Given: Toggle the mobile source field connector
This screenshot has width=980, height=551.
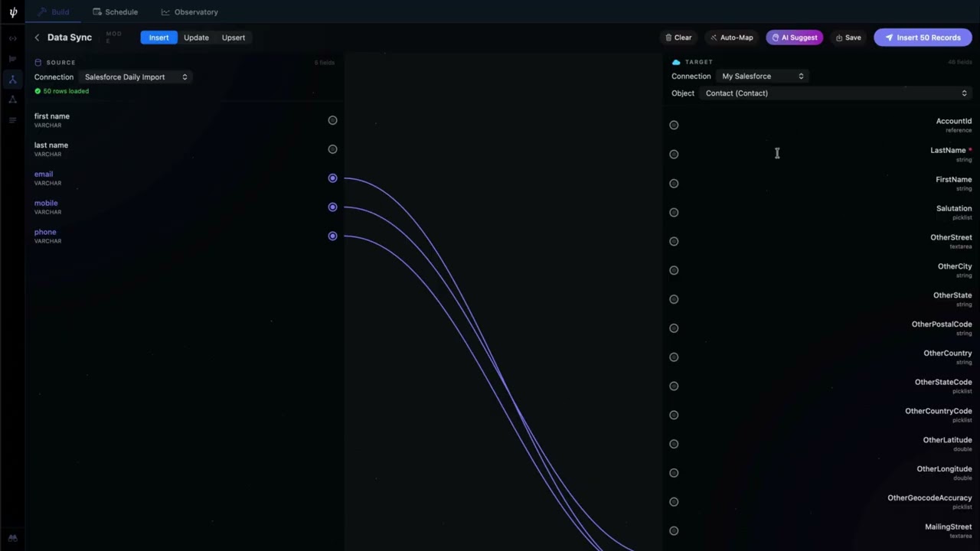Looking at the screenshot, I should (332, 207).
